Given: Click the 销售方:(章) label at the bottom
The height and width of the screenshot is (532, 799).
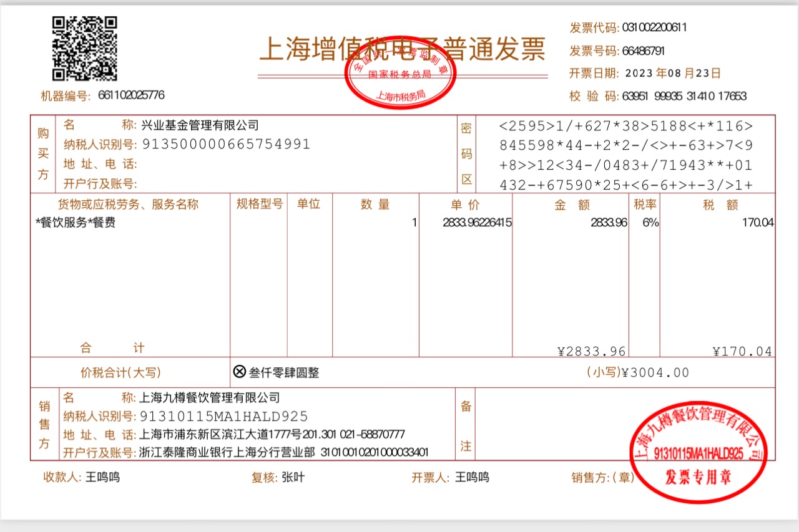Looking at the screenshot, I should pos(602,478).
